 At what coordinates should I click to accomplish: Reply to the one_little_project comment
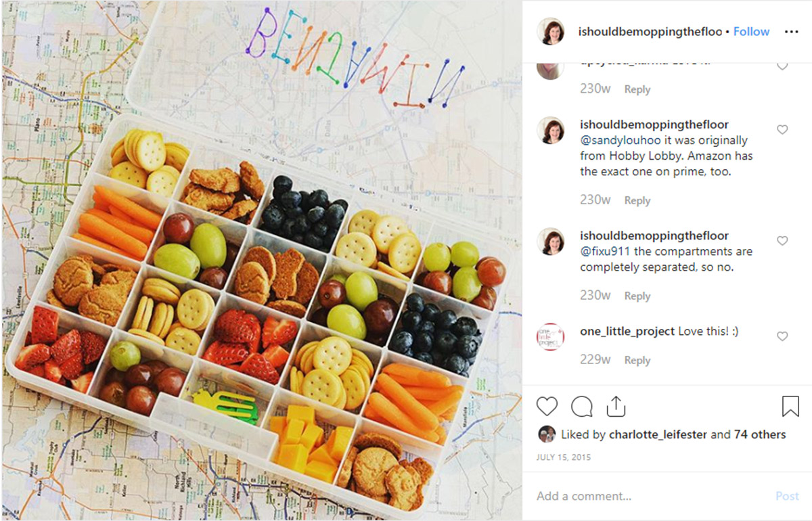(637, 361)
